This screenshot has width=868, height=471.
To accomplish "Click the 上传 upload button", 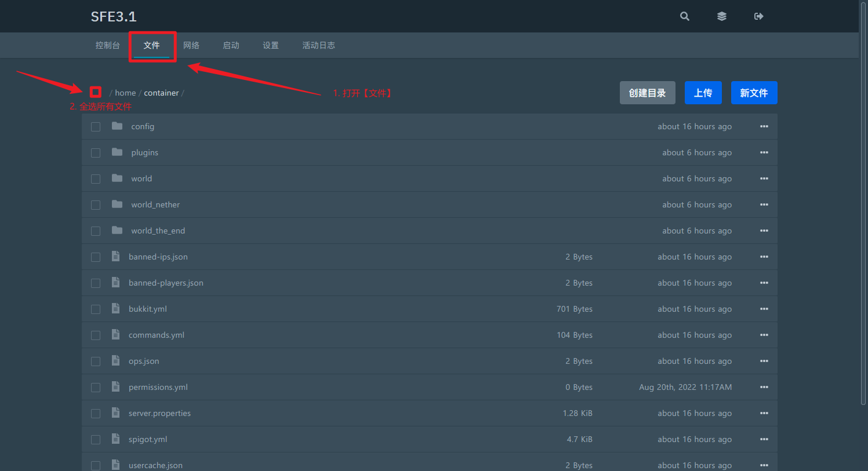I will (703, 93).
